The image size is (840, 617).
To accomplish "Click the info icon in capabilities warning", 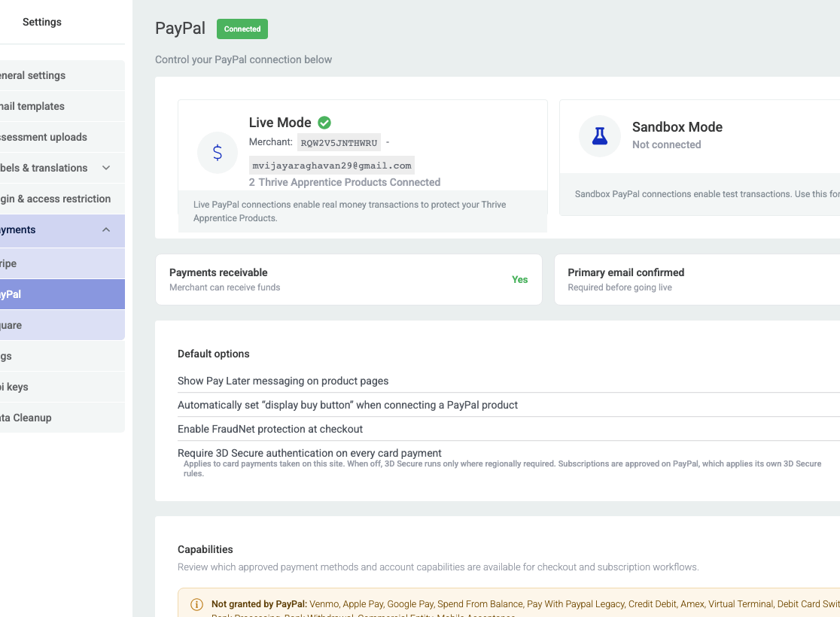I will (196, 605).
